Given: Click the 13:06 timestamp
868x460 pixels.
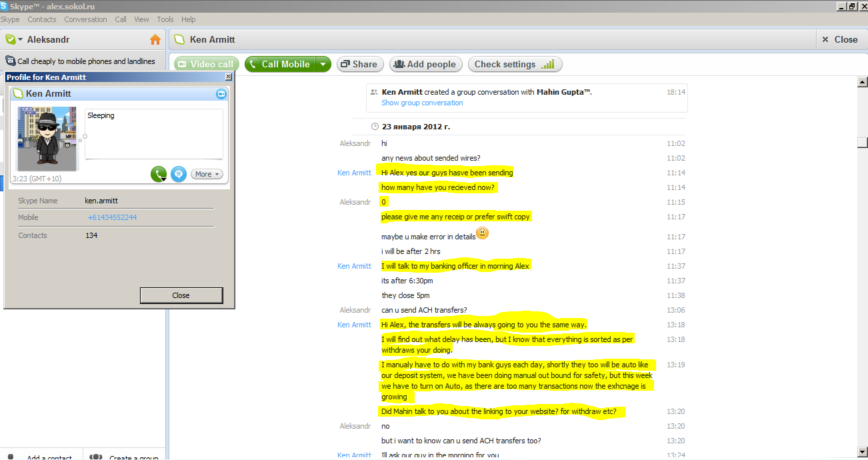Looking at the screenshot, I should tap(676, 310).
